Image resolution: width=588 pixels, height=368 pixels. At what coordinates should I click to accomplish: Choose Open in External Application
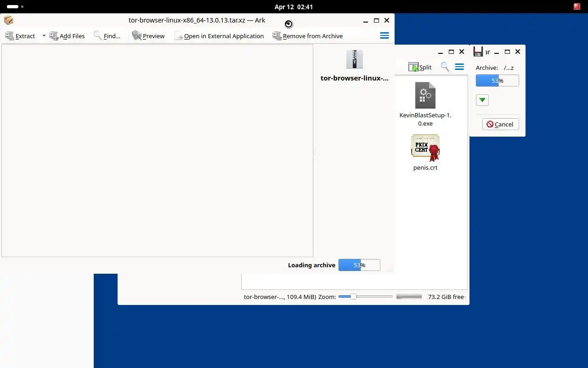point(219,36)
